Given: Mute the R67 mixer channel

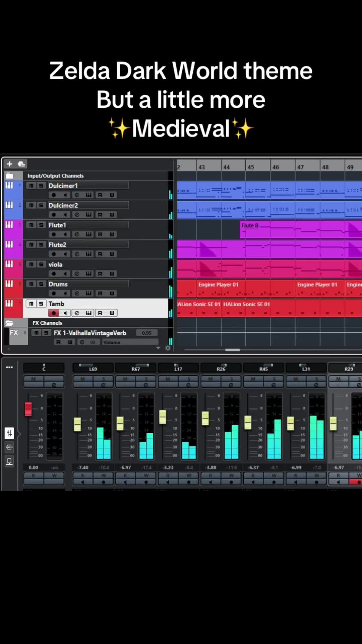Looking at the screenshot, I should pos(125,379).
